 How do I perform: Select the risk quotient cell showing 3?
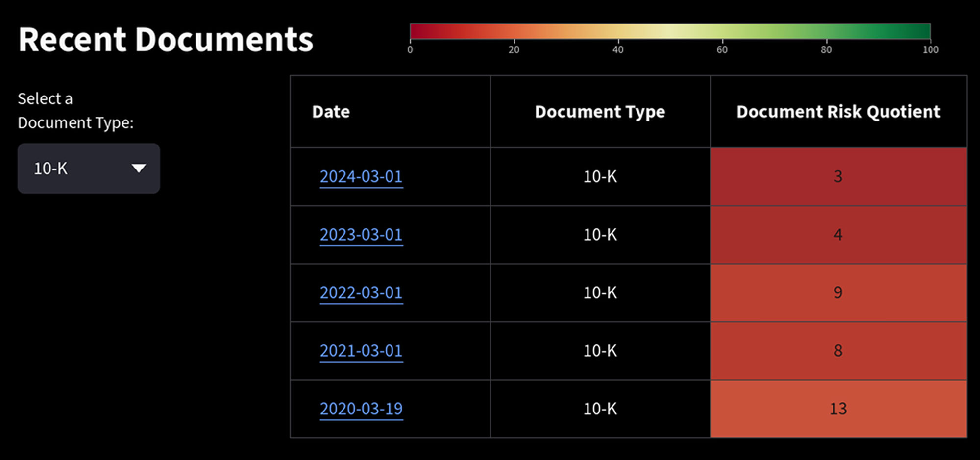coord(838,176)
